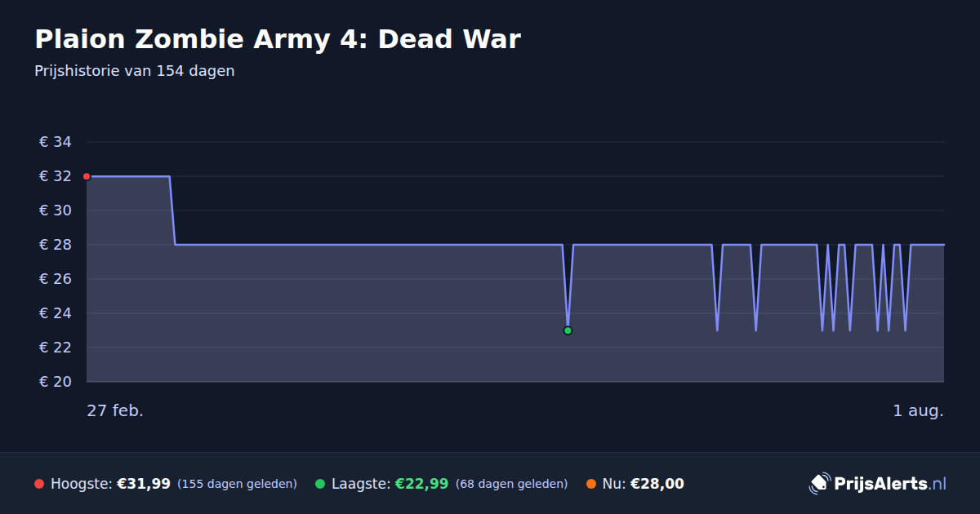Click the green lowest-price dot on chart

[x=568, y=330]
